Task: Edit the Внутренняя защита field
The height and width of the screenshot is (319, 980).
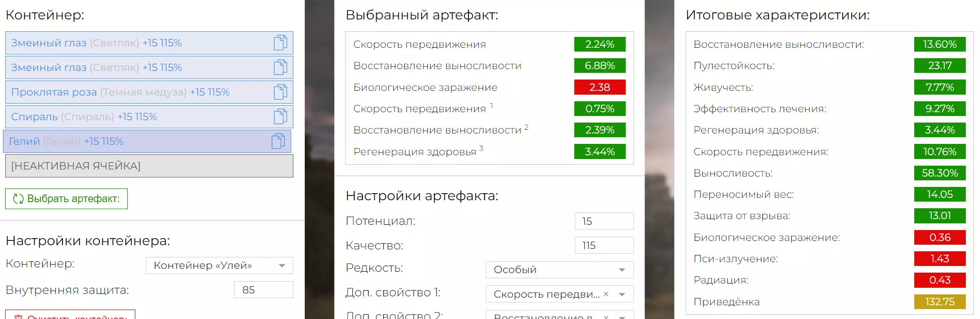Action: [263, 290]
